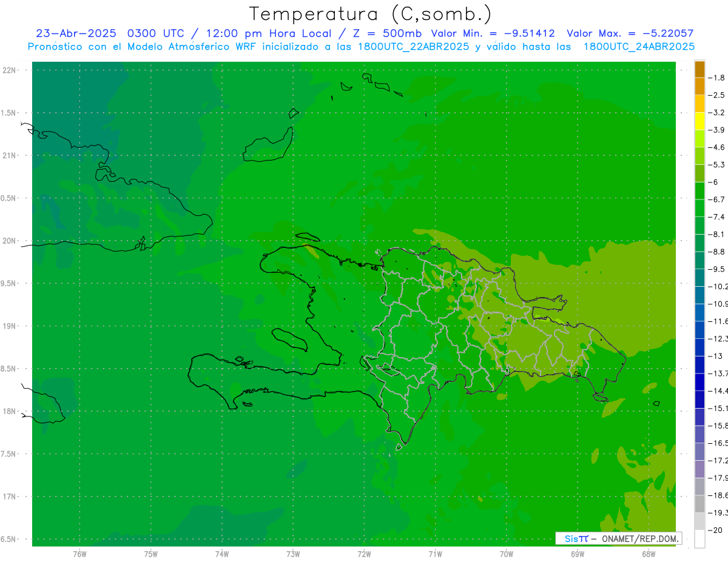Click the '76W' longitude axis label
The height and width of the screenshot is (562, 728).
tap(79, 554)
